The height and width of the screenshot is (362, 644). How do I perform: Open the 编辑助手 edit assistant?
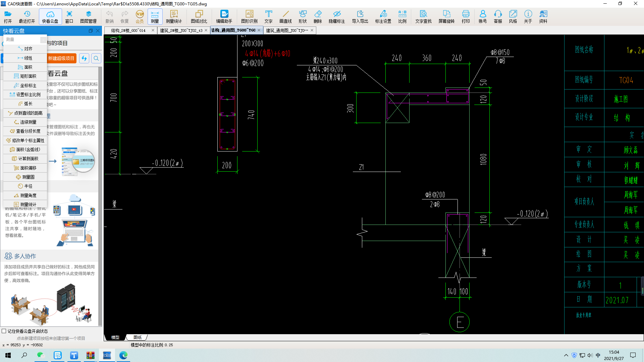[224, 16]
